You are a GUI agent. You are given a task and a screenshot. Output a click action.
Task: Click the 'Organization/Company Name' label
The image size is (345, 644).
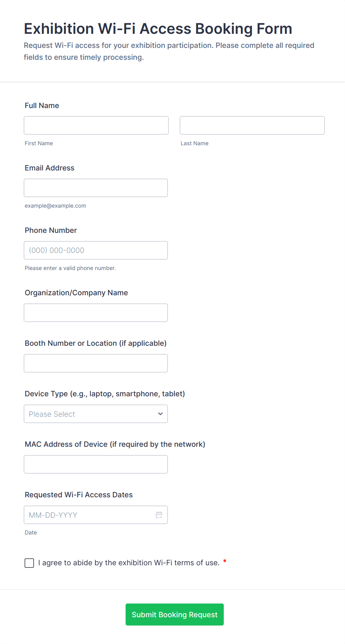coord(76,293)
